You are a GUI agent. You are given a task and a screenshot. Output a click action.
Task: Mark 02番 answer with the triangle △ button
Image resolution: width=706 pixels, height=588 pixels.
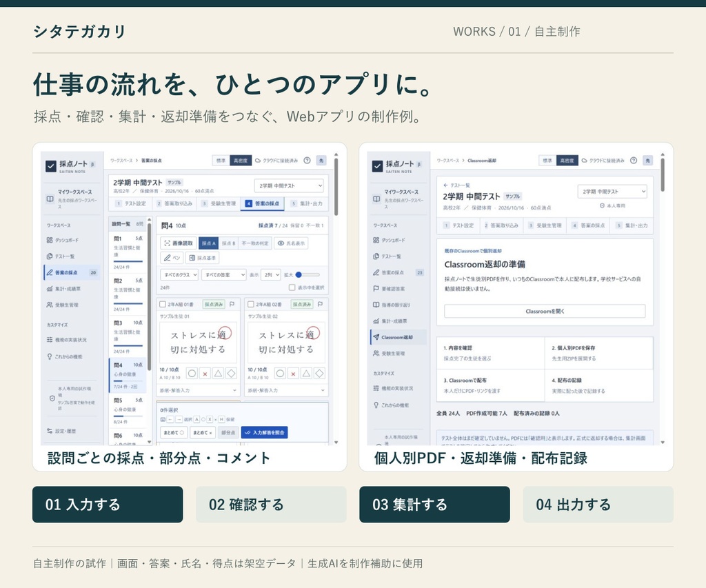point(306,373)
